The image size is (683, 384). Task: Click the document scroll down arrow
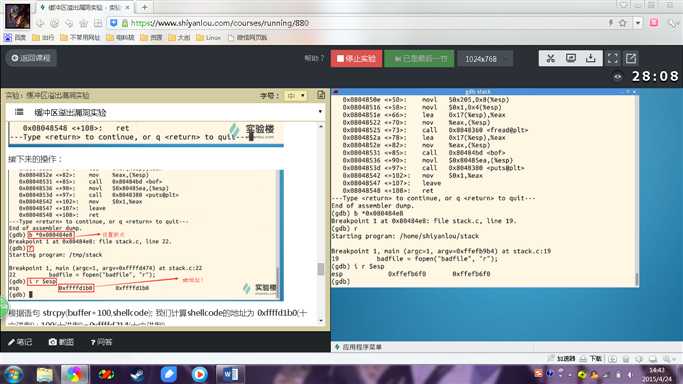coord(321,320)
